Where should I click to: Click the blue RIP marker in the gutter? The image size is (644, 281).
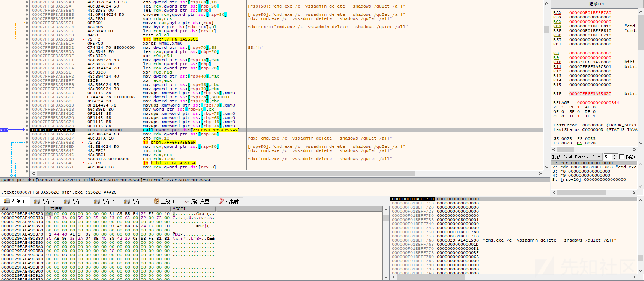coord(4,130)
